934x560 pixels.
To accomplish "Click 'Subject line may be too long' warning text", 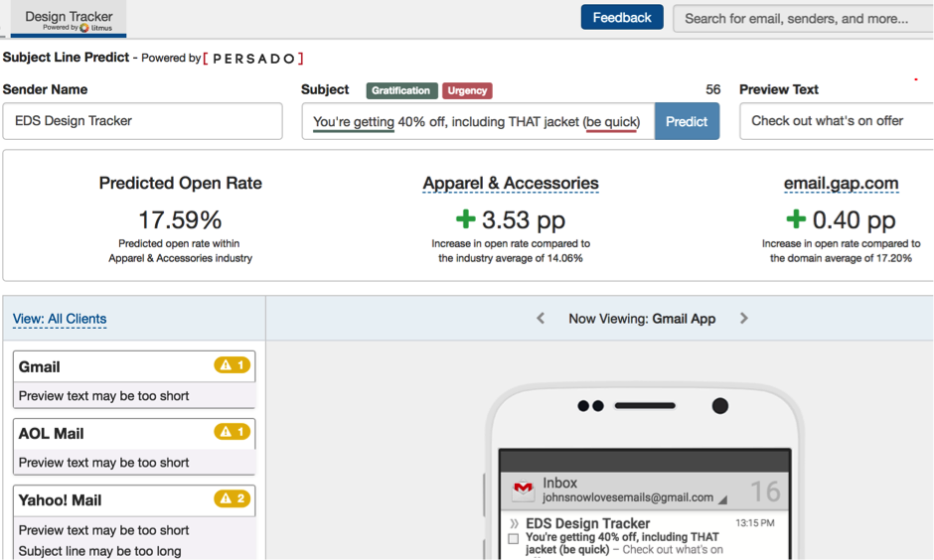I will coord(100,551).
